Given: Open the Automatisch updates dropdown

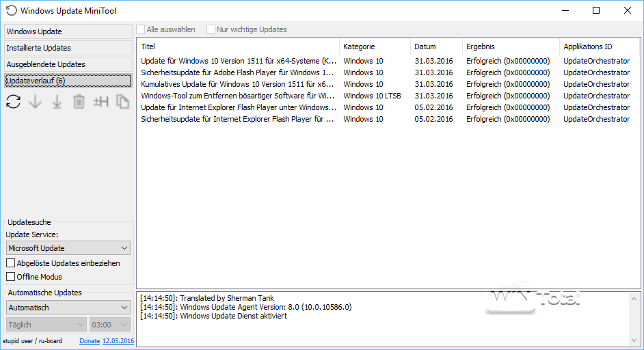Looking at the screenshot, I should (68, 308).
